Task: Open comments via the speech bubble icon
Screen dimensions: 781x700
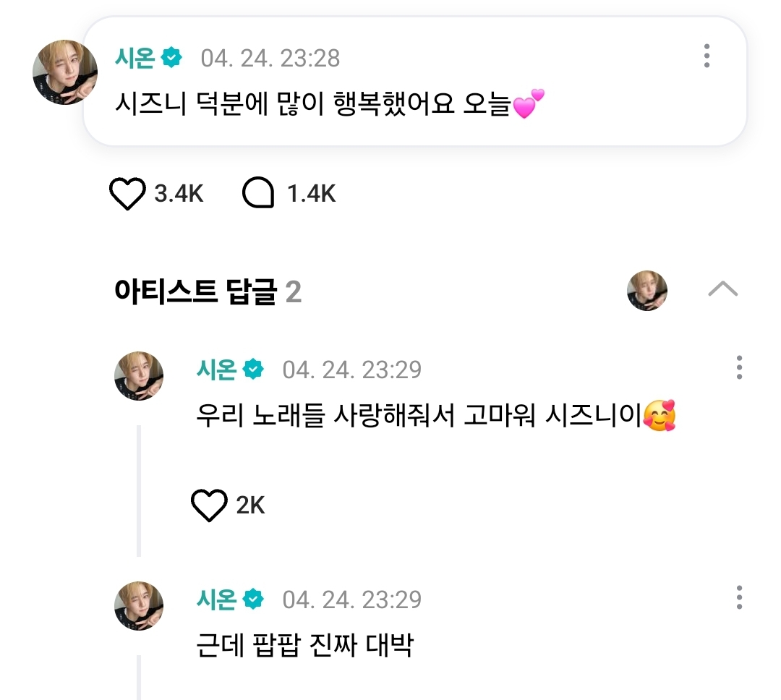Action: click(258, 194)
